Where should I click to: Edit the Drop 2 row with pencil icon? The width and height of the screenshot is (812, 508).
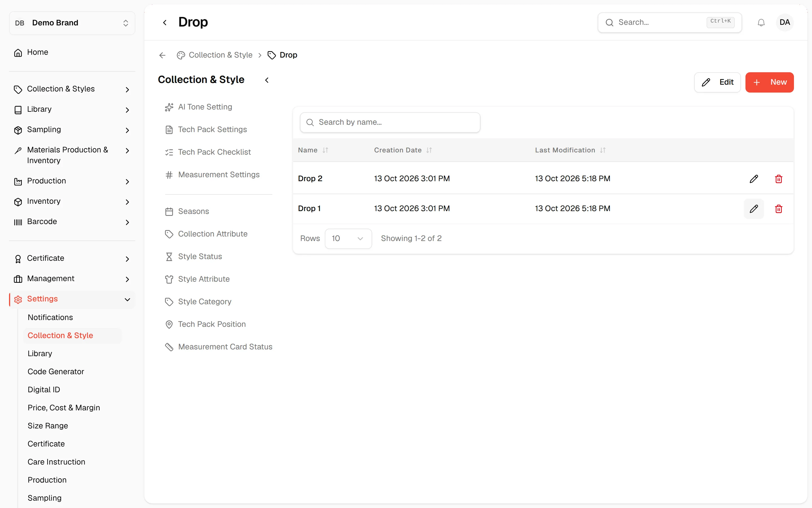[x=754, y=179]
